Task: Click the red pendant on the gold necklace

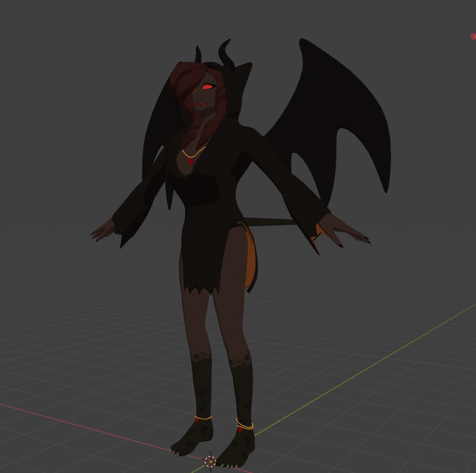Action: 191,161
